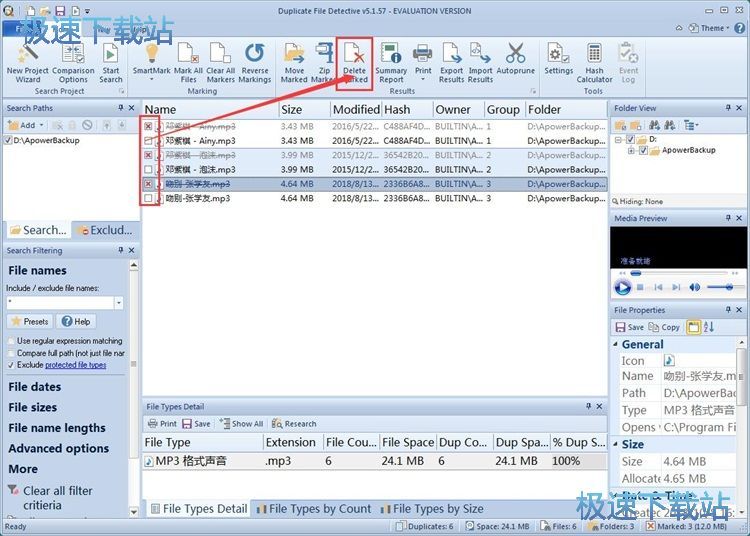Switch to Search paths tab
The image size is (750, 536).
[39, 230]
